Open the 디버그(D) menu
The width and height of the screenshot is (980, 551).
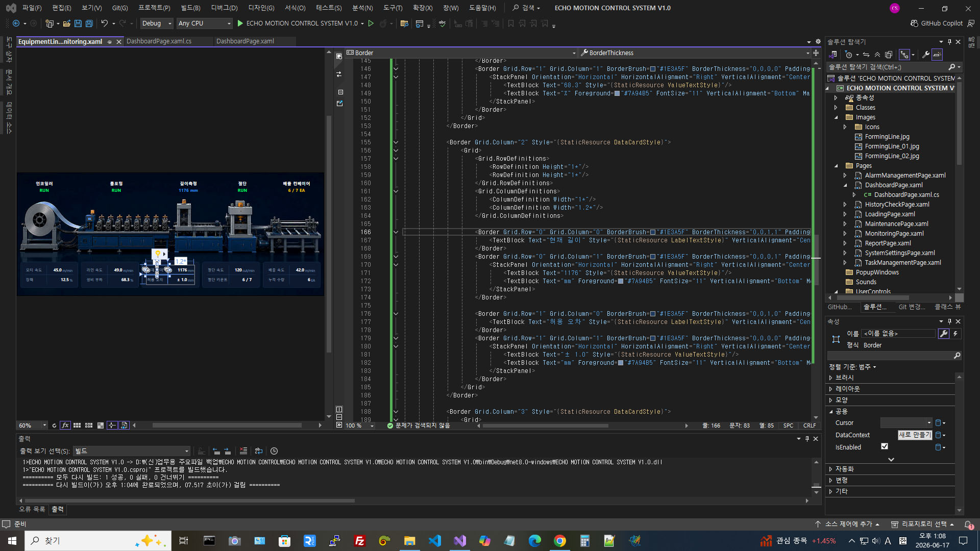(x=225, y=8)
